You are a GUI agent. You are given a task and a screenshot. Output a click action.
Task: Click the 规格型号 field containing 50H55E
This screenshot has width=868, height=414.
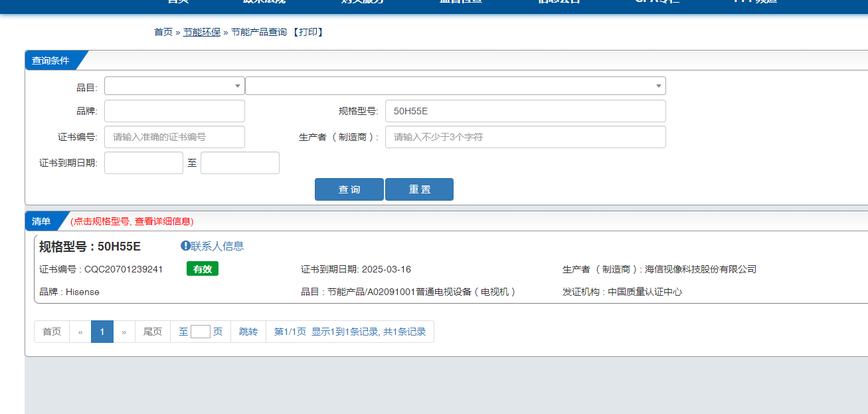(525, 111)
